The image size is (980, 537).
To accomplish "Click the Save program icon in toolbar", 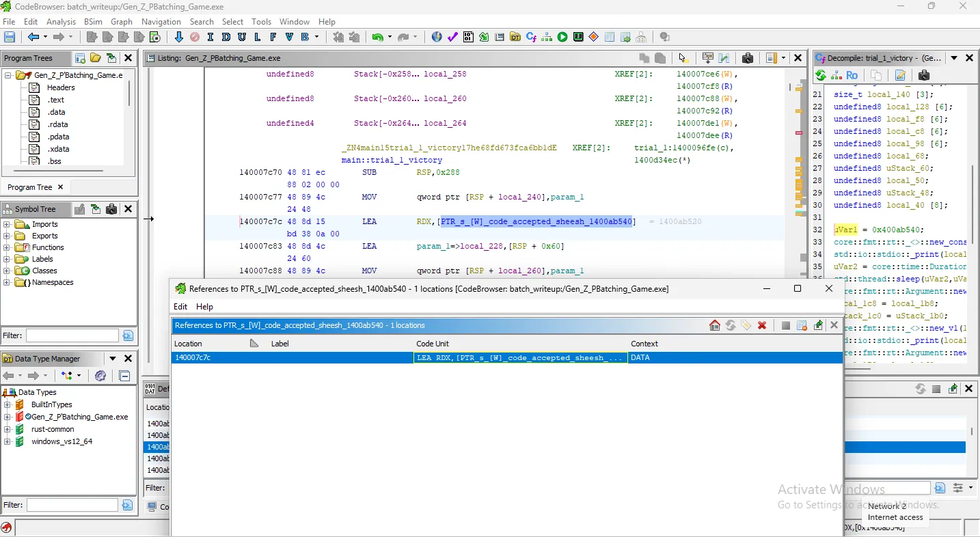I will pos(10,37).
